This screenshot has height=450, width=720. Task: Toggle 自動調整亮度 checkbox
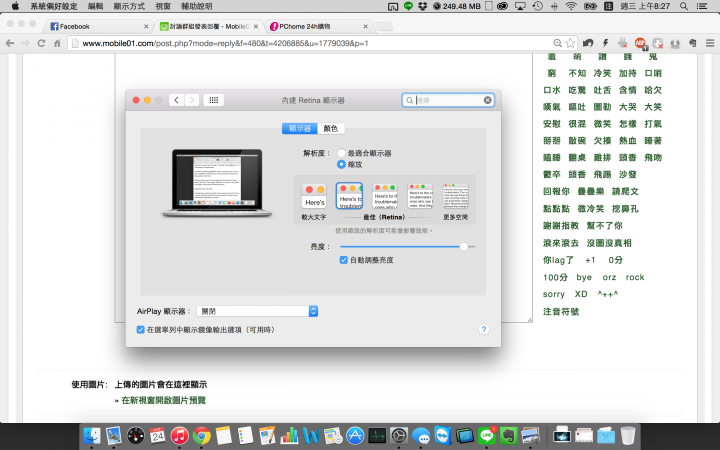click(x=345, y=260)
